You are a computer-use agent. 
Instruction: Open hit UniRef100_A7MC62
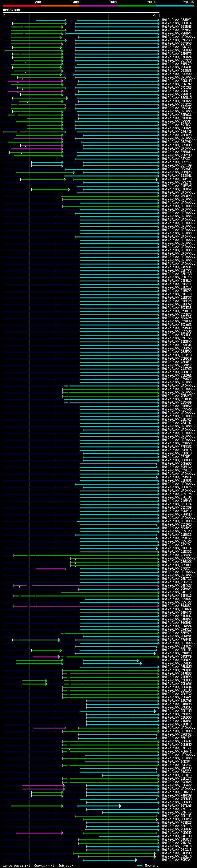click(x=177, y=447)
